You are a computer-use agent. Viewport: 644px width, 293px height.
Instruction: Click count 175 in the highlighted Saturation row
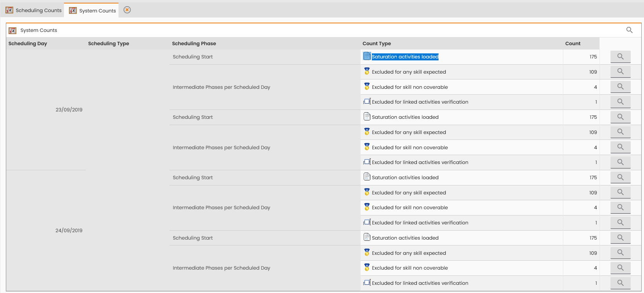pyautogui.click(x=593, y=57)
